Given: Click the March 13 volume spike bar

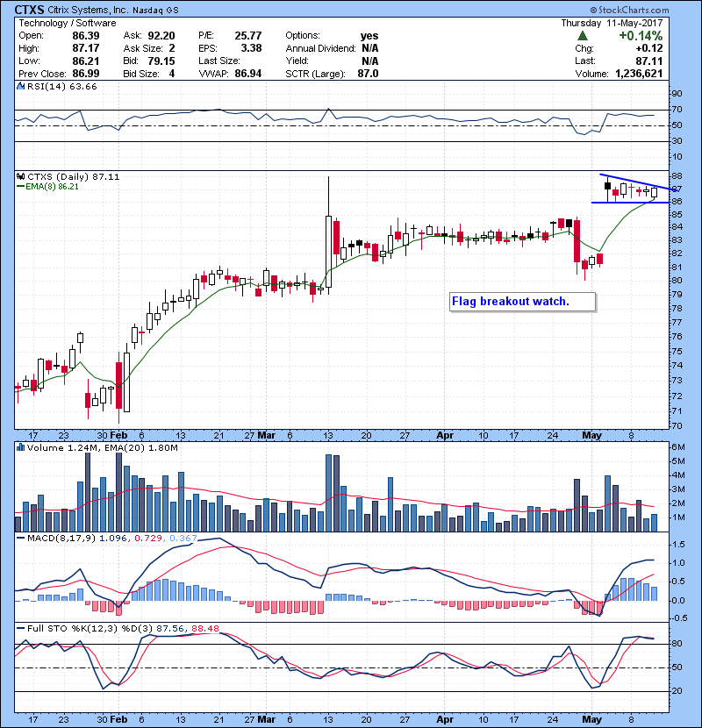Looking at the screenshot, I should [x=328, y=493].
